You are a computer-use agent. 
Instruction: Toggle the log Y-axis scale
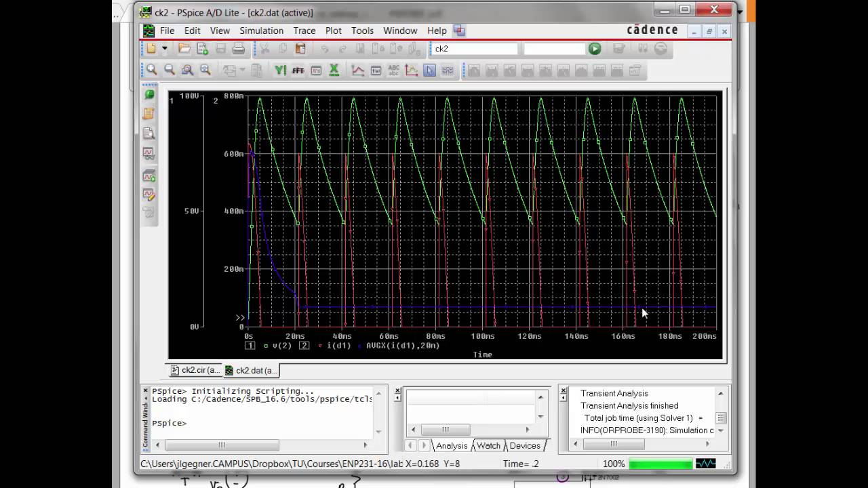pos(281,70)
